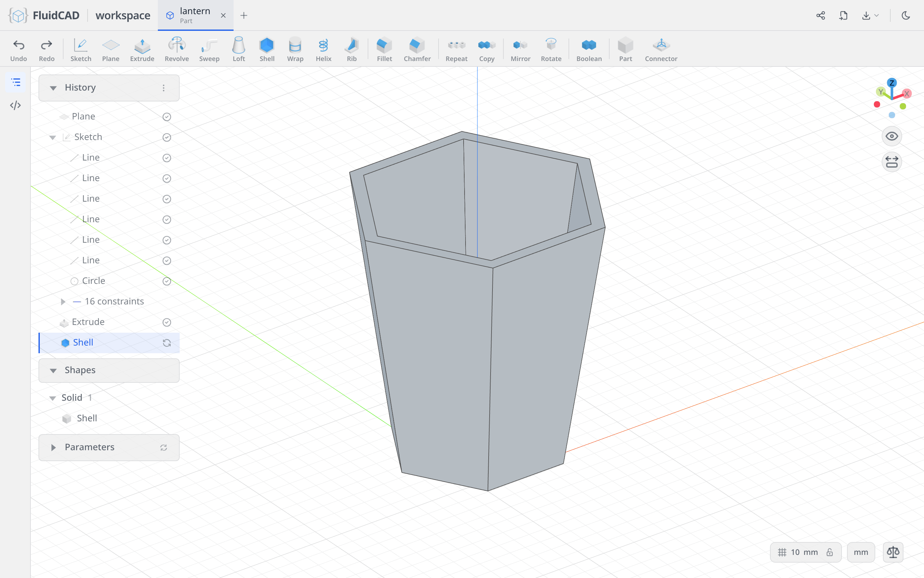The width and height of the screenshot is (924, 578).
Task: Select the Wrap tool
Action: 295,49
